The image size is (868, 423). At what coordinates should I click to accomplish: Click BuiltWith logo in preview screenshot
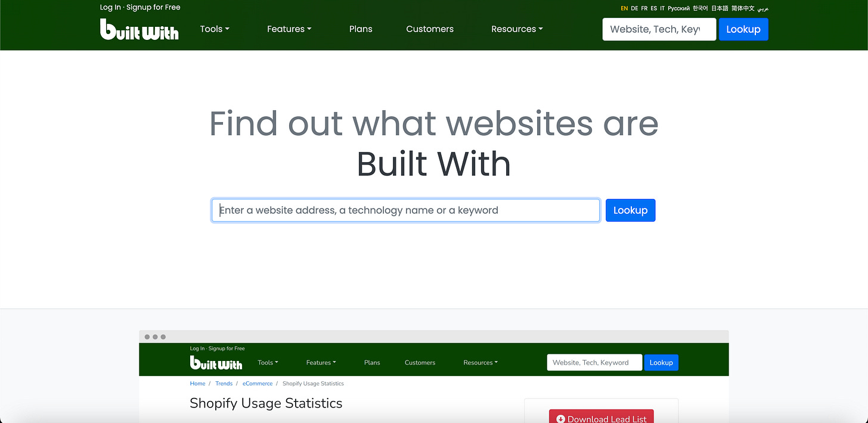tap(216, 362)
